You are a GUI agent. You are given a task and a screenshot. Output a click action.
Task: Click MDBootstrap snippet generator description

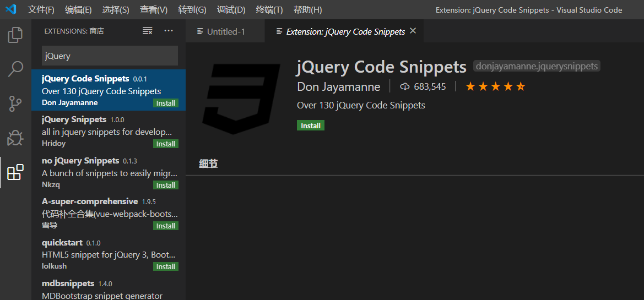[102, 296]
